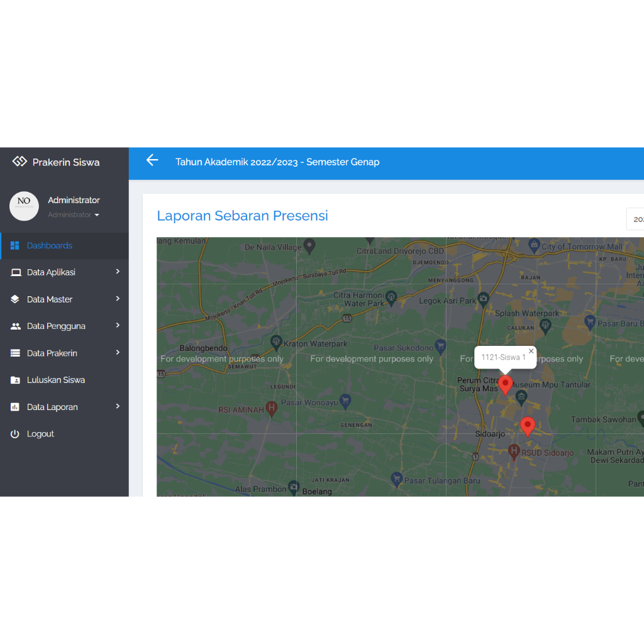Click Pasar Tulangan Baru pin
The height and width of the screenshot is (644, 644).
click(x=396, y=480)
